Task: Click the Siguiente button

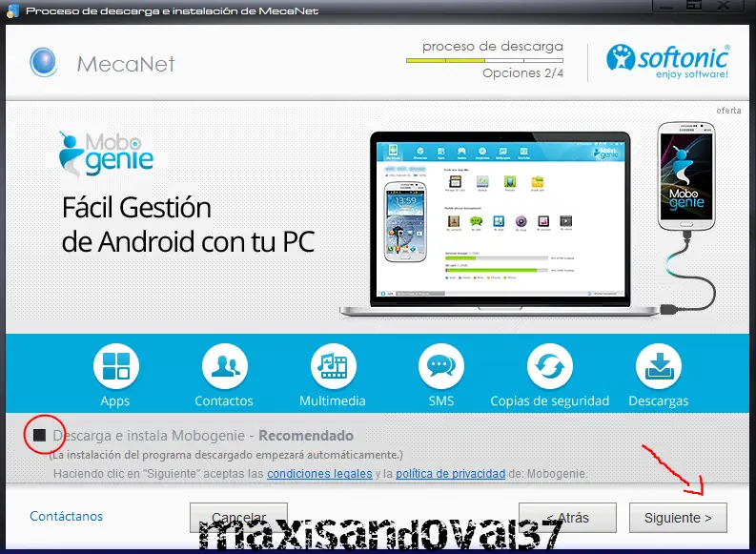Action: pos(678,518)
